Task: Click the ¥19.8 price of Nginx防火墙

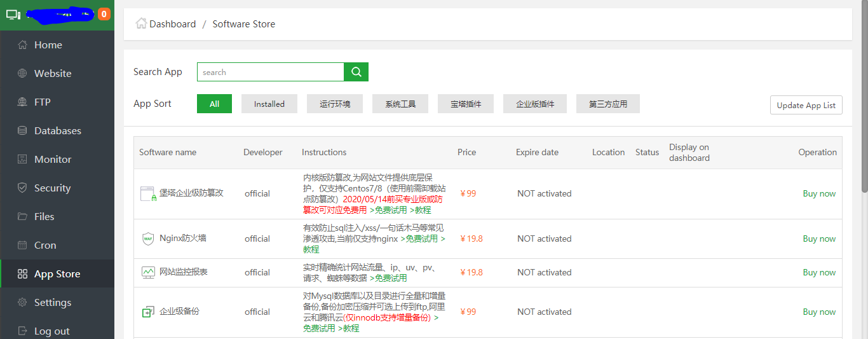Action: coord(471,239)
